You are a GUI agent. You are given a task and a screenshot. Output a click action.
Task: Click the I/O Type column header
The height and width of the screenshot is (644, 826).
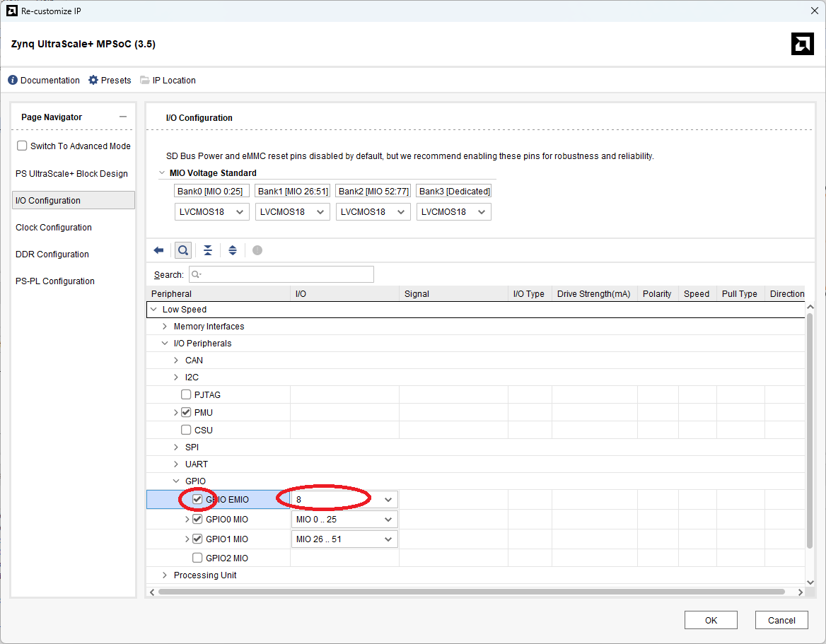pyautogui.click(x=530, y=293)
